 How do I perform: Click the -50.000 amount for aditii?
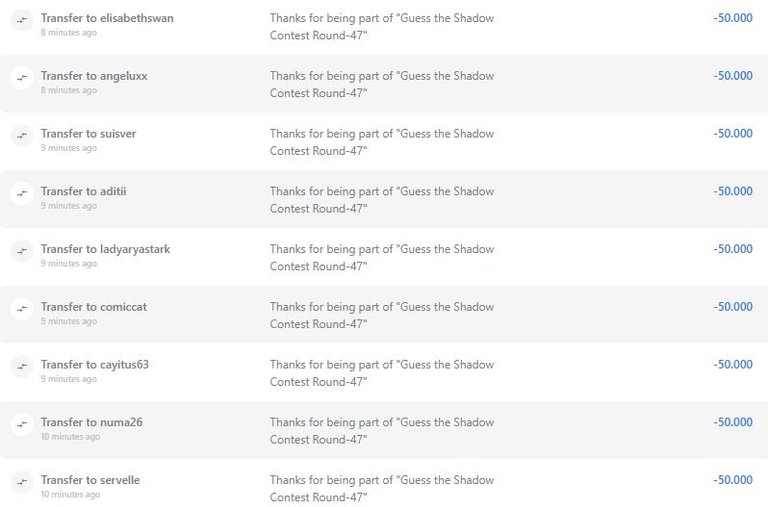[733, 192]
